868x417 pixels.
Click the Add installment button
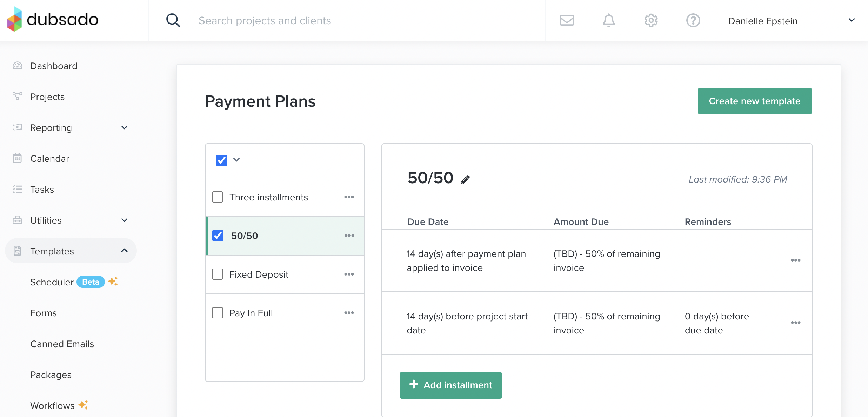click(450, 385)
